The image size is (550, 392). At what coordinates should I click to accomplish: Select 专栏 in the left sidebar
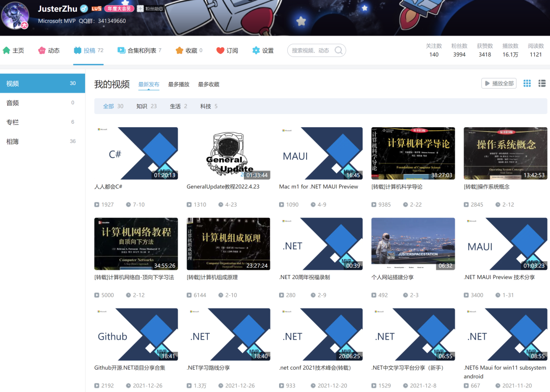click(42, 122)
